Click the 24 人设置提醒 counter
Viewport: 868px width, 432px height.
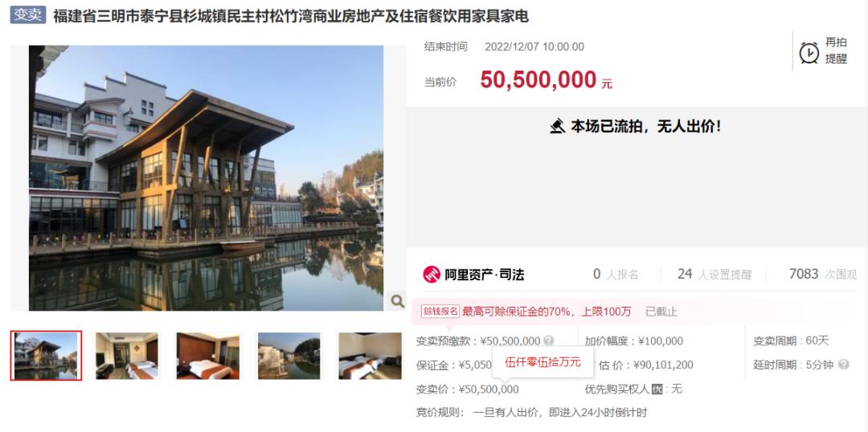pos(714,274)
